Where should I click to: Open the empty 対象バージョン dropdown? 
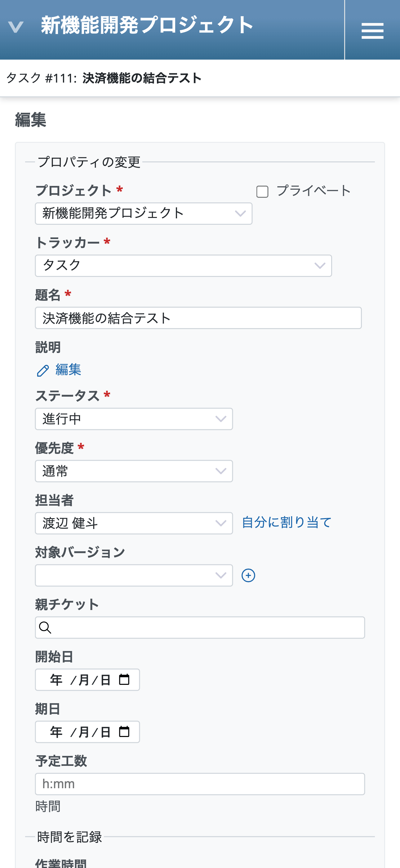click(x=134, y=576)
